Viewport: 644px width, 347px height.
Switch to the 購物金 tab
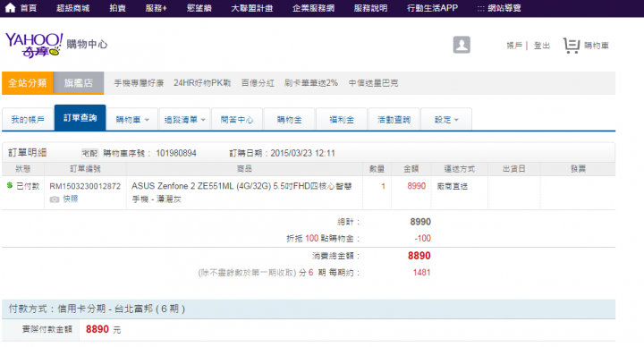(290, 120)
